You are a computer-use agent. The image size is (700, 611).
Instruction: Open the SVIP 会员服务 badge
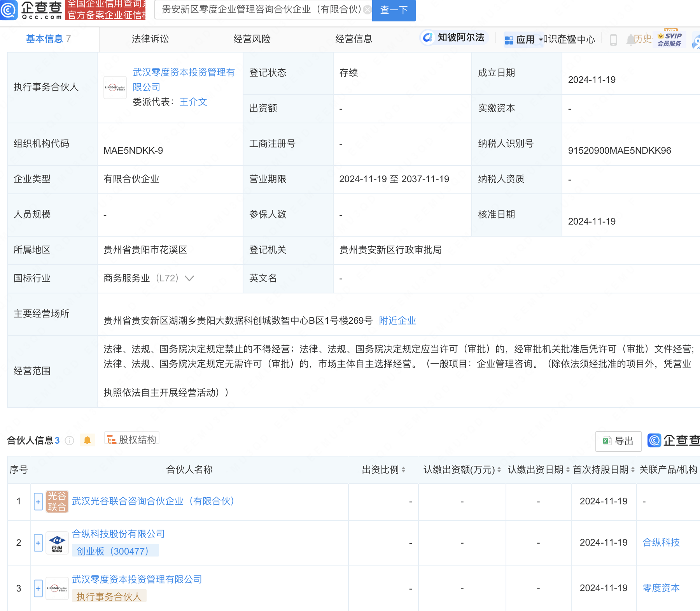click(669, 39)
